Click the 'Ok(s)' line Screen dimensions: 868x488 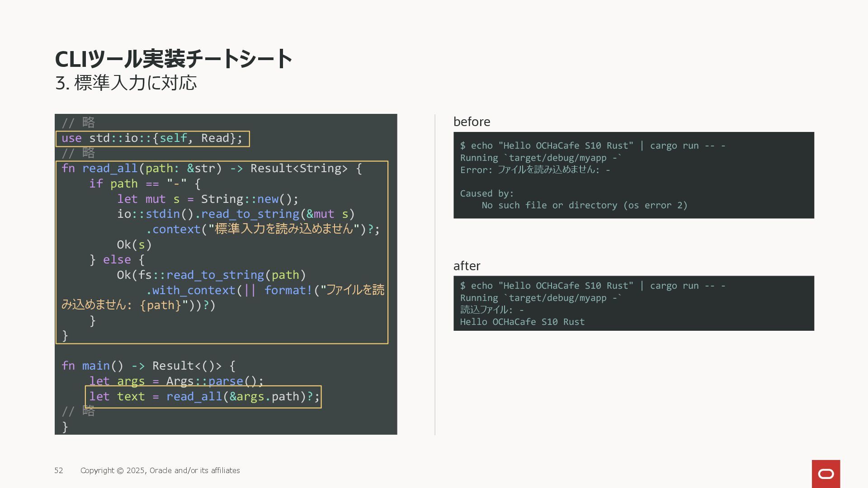134,244
